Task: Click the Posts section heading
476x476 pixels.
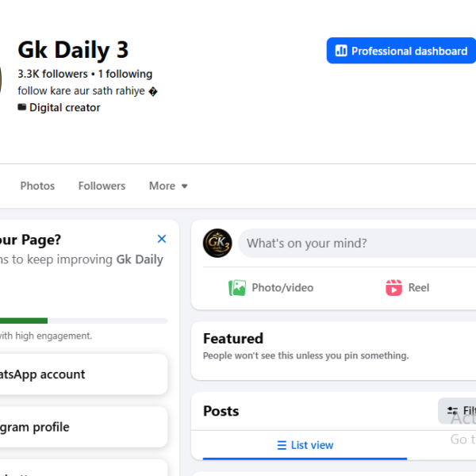Action: (221, 411)
